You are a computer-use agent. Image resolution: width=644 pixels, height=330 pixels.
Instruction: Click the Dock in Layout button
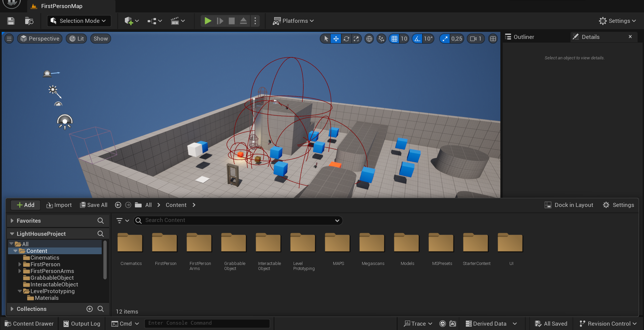point(569,205)
